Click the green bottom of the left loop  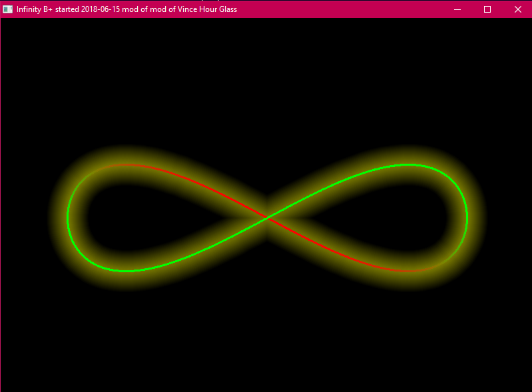tap(127, 271)
